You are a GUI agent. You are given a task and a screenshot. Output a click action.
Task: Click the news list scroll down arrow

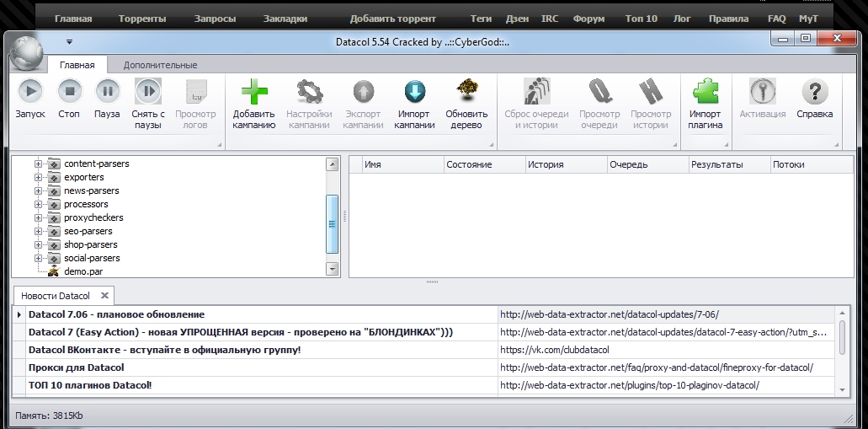[x=843, y=389]
